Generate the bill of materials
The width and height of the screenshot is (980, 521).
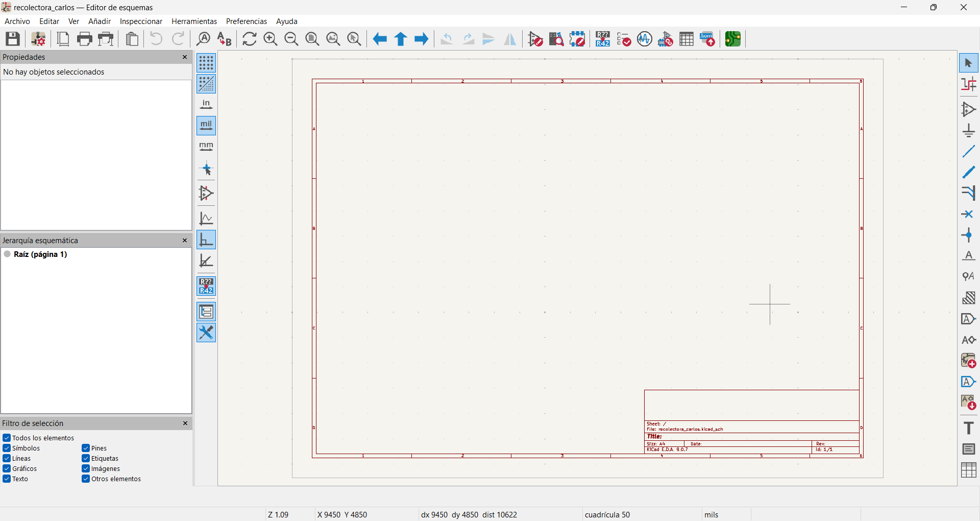(x=707, y=39)
